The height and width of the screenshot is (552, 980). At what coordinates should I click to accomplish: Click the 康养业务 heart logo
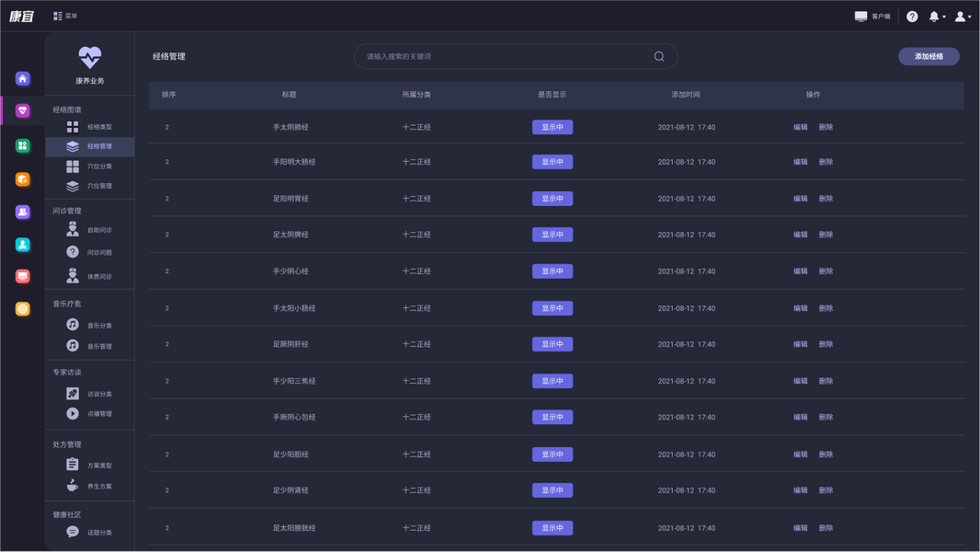point(90,58)
